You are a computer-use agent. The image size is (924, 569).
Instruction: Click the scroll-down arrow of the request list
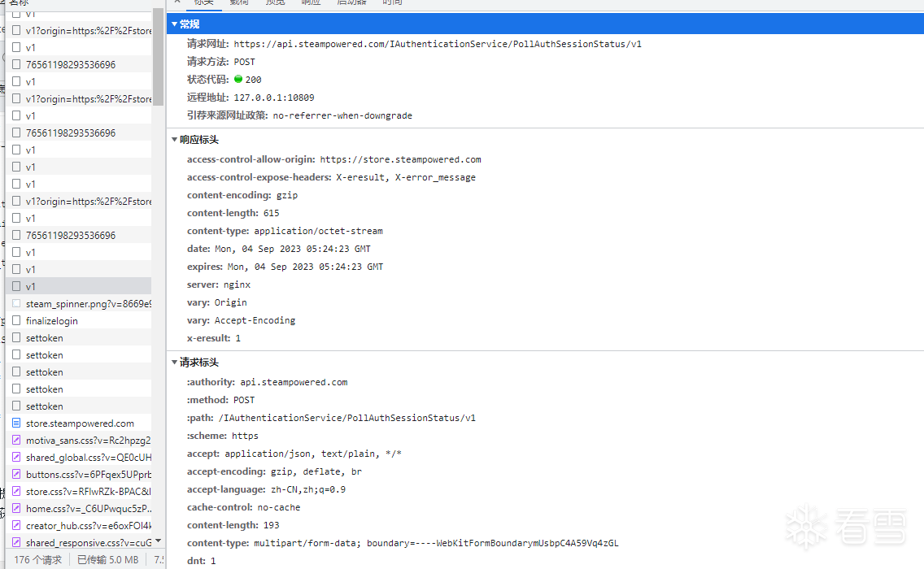point(158,540)
